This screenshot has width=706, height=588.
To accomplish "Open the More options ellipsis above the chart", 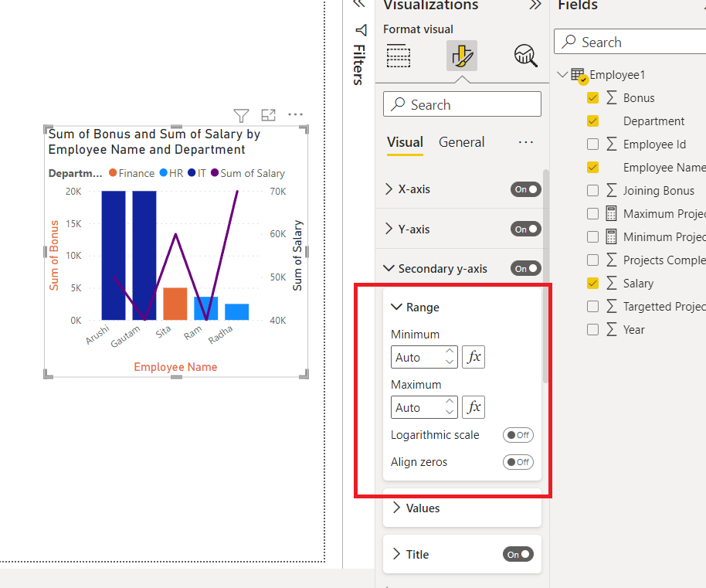I will point(295,114).
